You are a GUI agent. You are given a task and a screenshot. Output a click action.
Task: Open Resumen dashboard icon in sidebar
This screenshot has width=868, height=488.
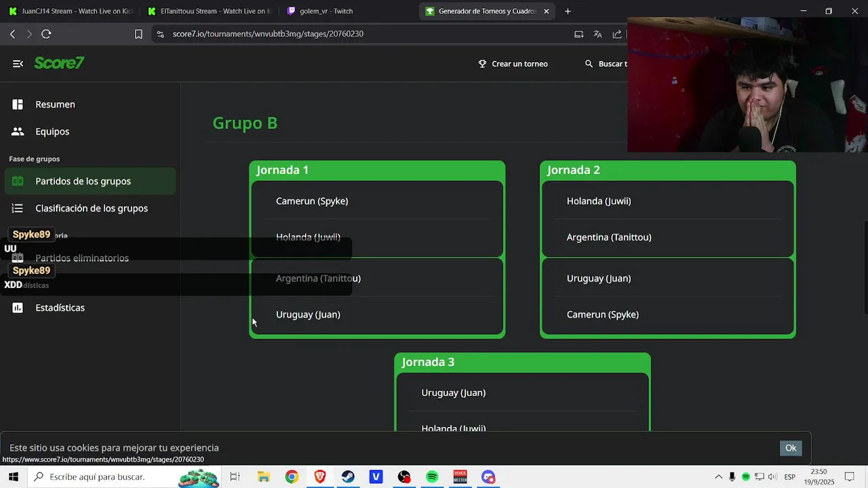click(18, 104)
